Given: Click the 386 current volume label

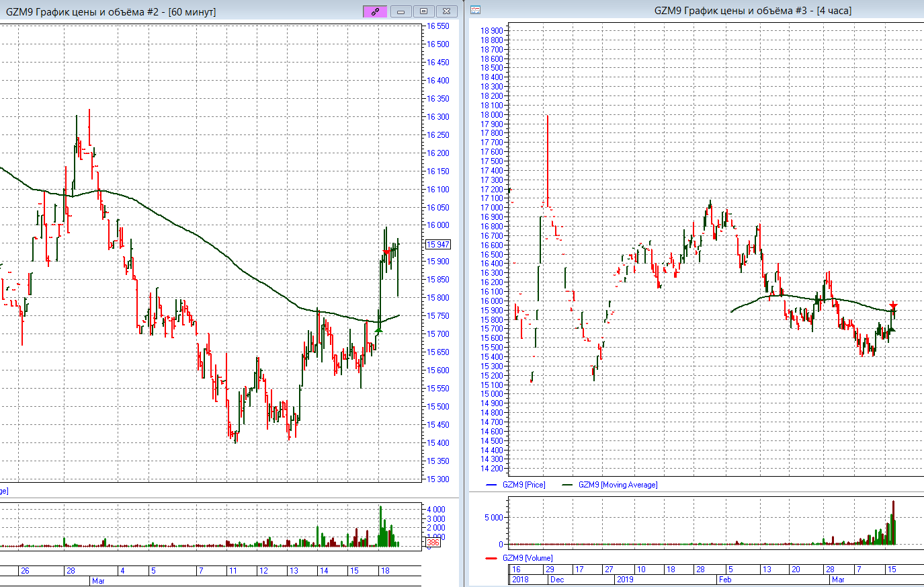Looking at the screenshot, I should [x=433, y=543].
